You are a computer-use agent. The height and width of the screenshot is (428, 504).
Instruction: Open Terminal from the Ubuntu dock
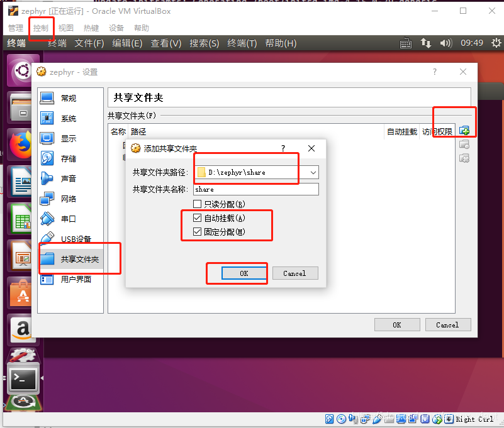[22, 378]
